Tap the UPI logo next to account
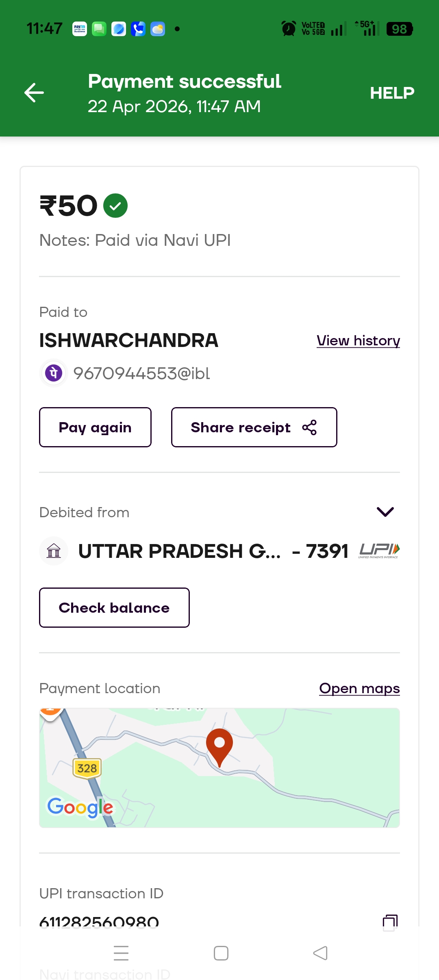This screenshot has height=980, width=439. (379, 551)
